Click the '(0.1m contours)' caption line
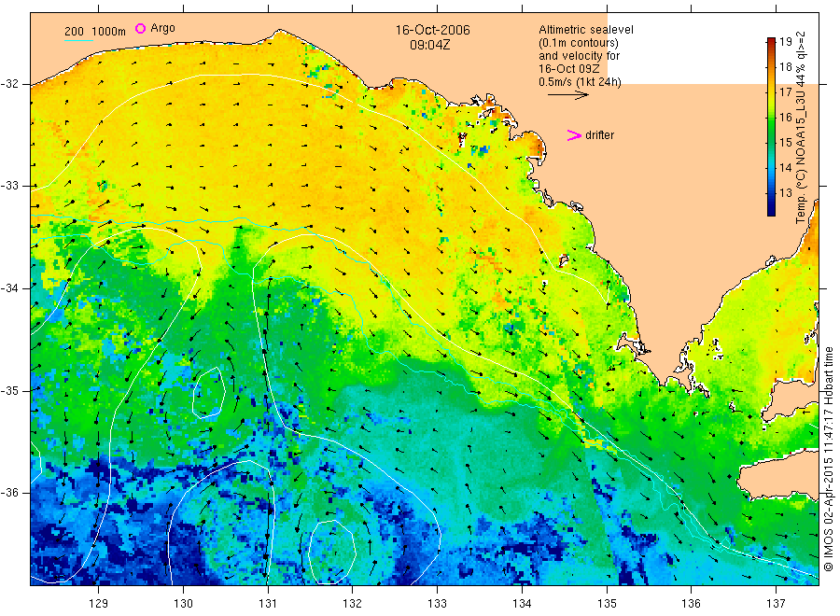The height and width of the screenshot is (616, 840). click(579, 43)
